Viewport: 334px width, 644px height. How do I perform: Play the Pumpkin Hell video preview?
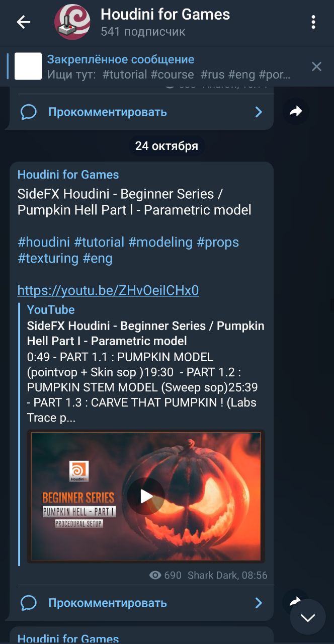point(146,496)
